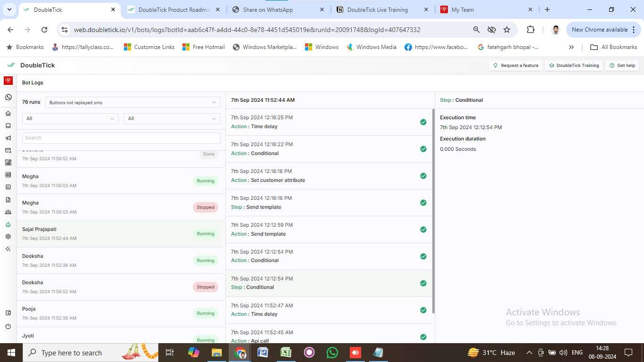Screen dimensions: 644x362
Task: Open Windows Start menu
Action: [11, 353]
